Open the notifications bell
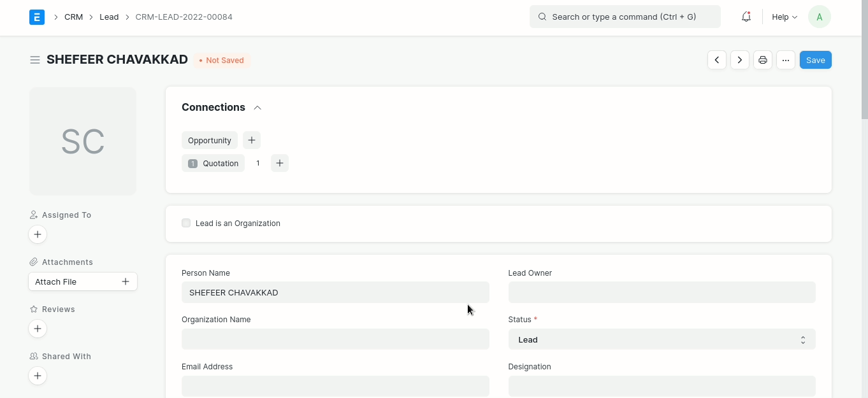This screenshot has width=868, height=398. click(746, 17)
